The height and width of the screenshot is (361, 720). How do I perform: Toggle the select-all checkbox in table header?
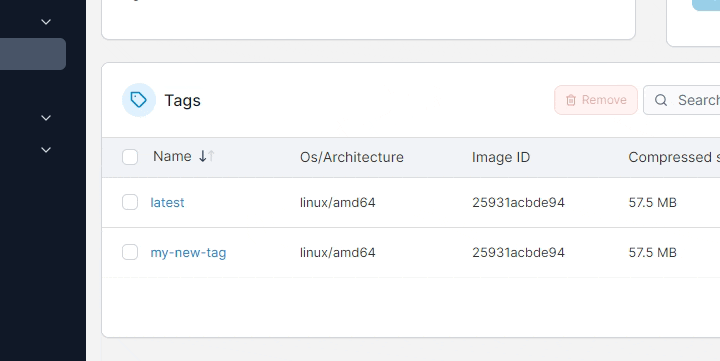point(130,157)
